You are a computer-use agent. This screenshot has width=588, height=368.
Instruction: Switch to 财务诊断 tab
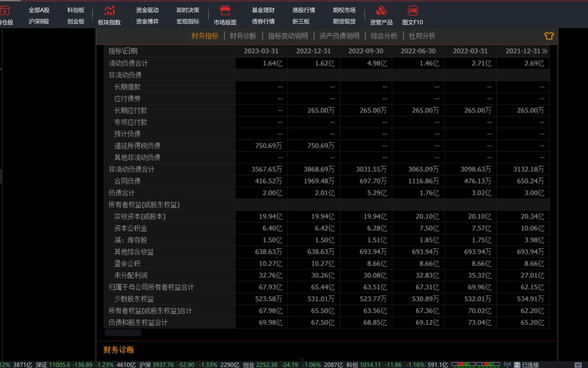tap(243, 36)
